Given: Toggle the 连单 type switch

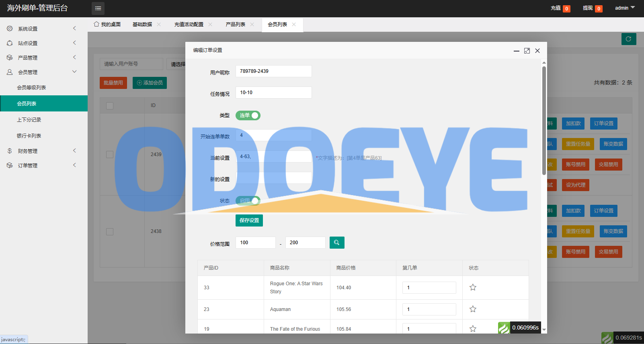Looking at the screenshot, I should [x=248, y=115].
